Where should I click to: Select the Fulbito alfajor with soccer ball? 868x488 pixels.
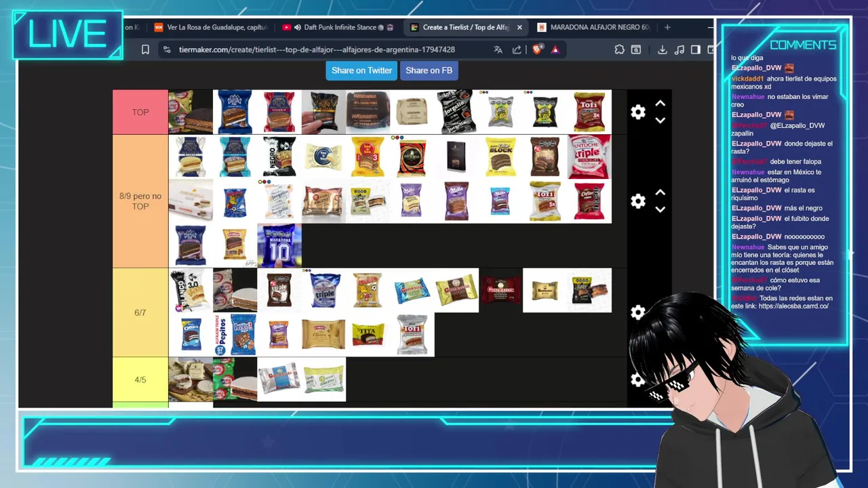click(368, 290)
